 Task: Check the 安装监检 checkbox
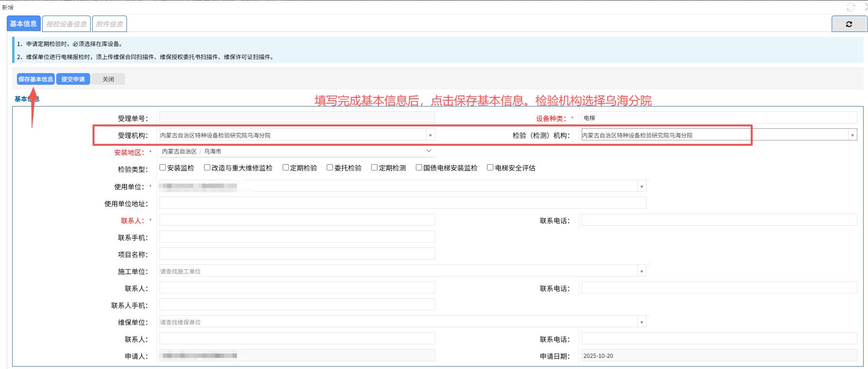[163, 168]
